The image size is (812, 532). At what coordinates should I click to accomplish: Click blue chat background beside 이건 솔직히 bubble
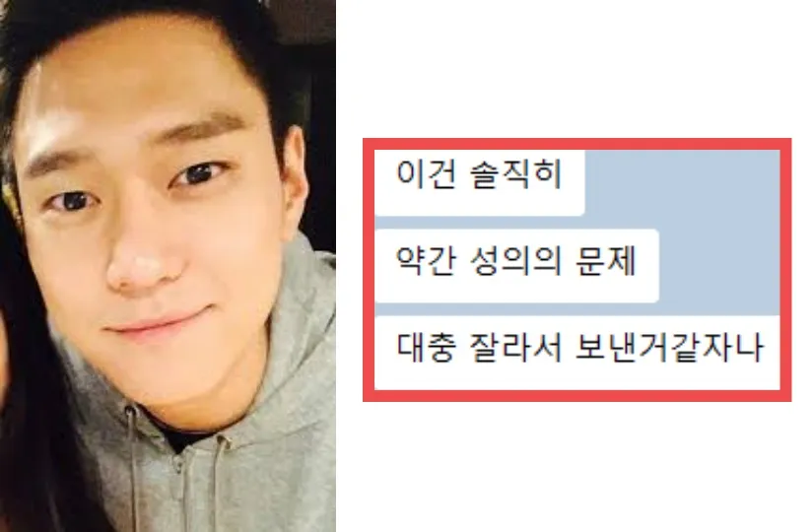683,182
